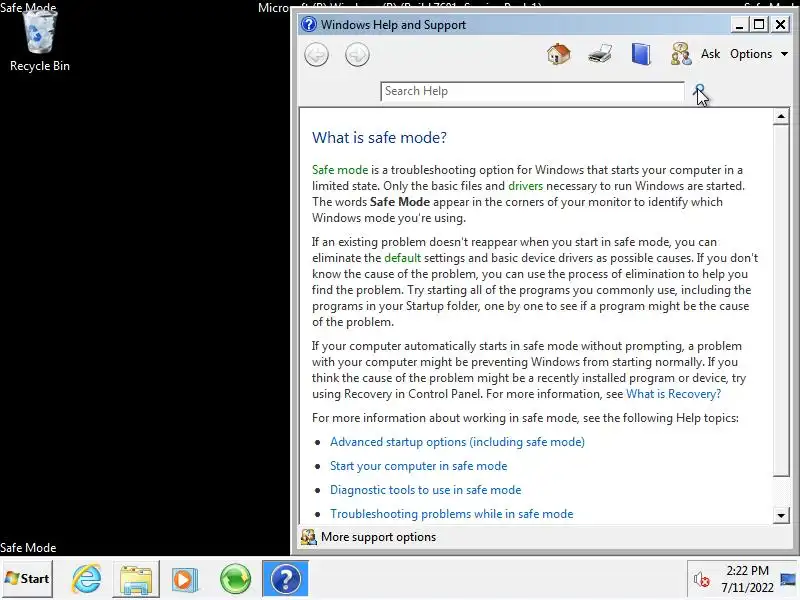Open the Start menu
The image size is (800, 600).
(x=27, y=579)
